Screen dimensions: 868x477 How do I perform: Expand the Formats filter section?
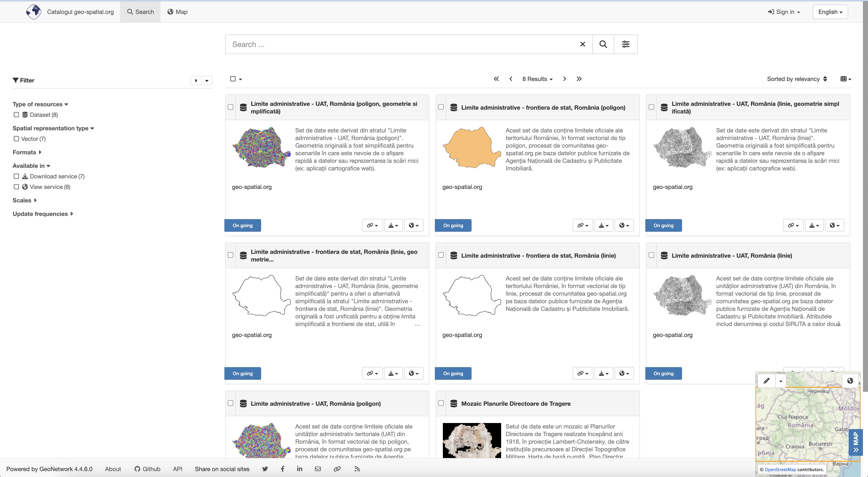[27, 152]
